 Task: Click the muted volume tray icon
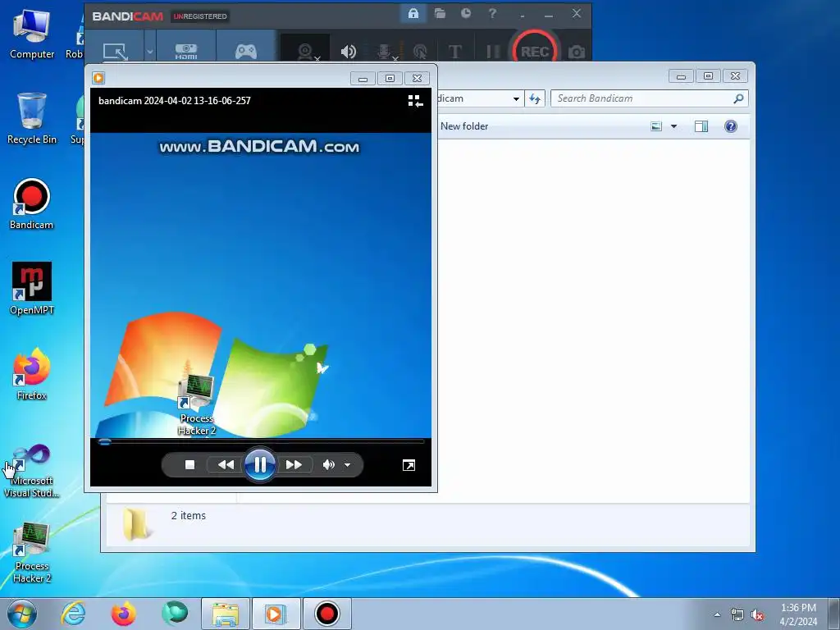(x=757, y=614)
